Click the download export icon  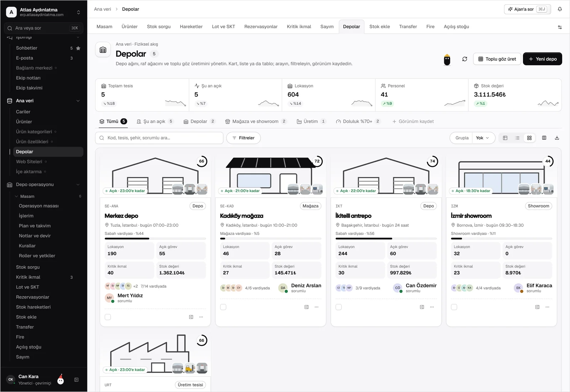tap(557, 138)
